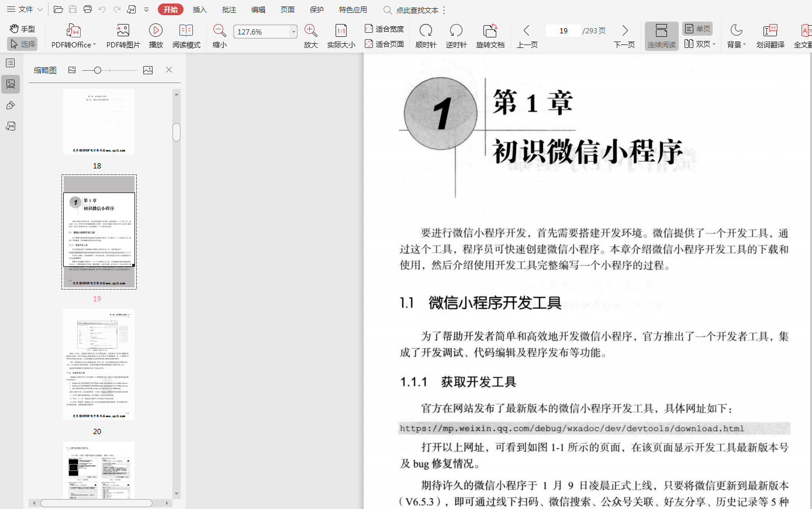The image size is (812, 509).
Task: Open the PDF转图片 tool
Action: click(x=123, y=31)
